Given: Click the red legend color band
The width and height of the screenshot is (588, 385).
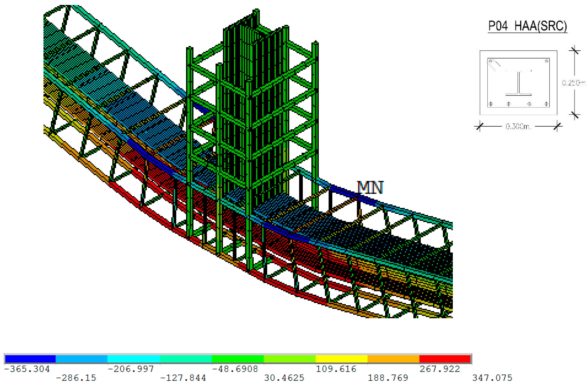Looking at the screenshot, I should coord(445,359).
